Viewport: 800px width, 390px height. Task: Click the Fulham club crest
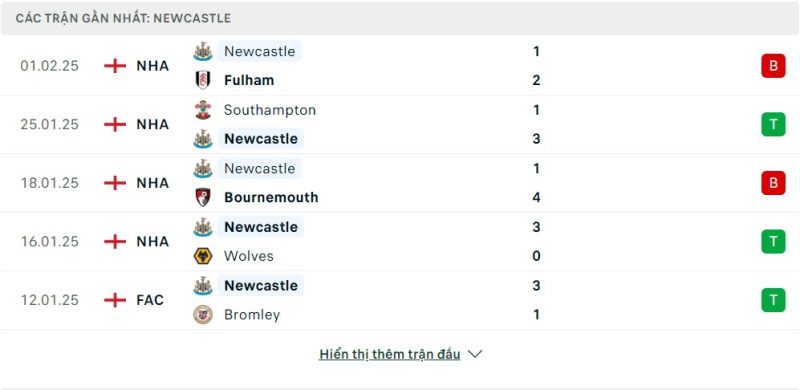coord(203,80)
